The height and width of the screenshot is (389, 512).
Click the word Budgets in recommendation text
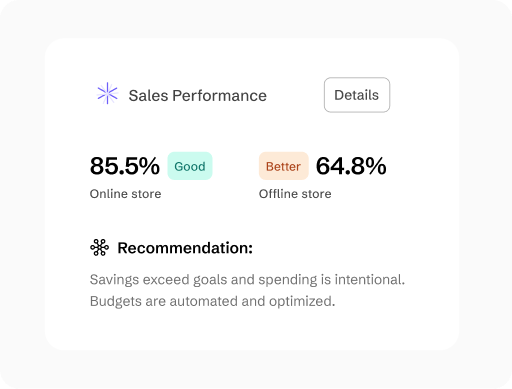point(116,301)
